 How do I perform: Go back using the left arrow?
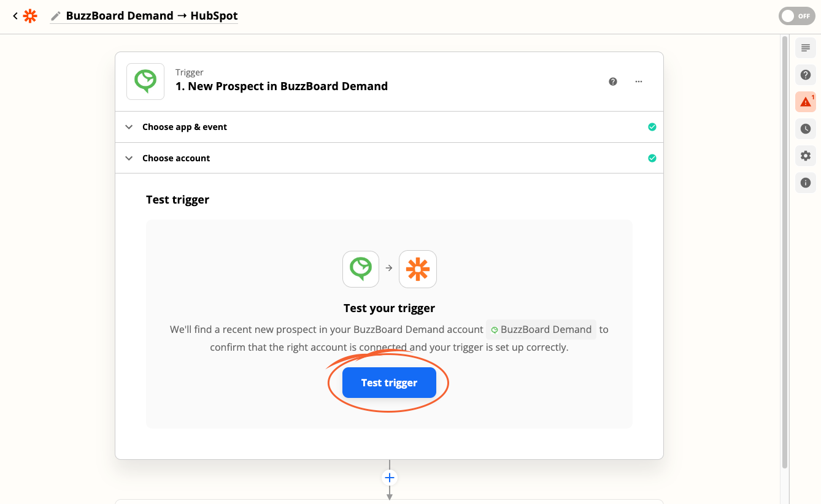(15, 16)
